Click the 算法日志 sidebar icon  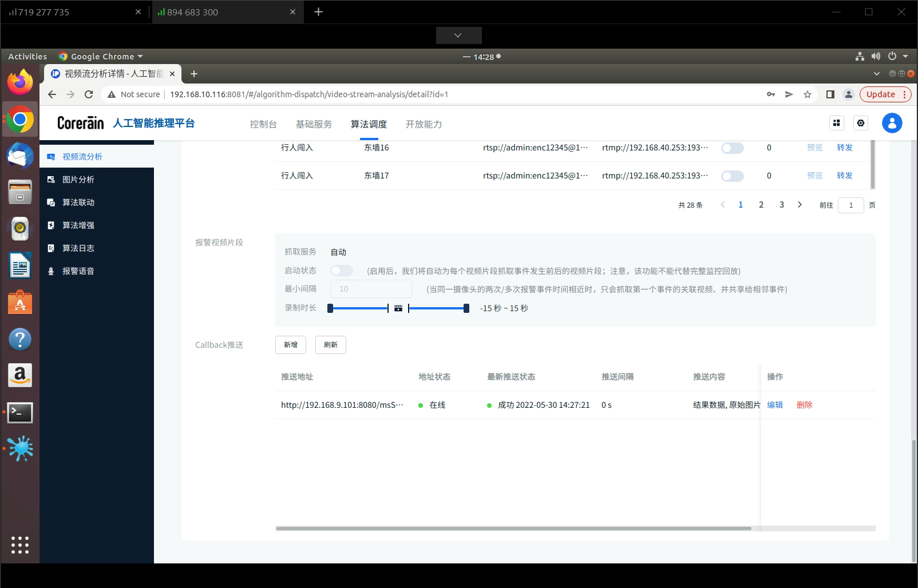[x=51, y=248]
